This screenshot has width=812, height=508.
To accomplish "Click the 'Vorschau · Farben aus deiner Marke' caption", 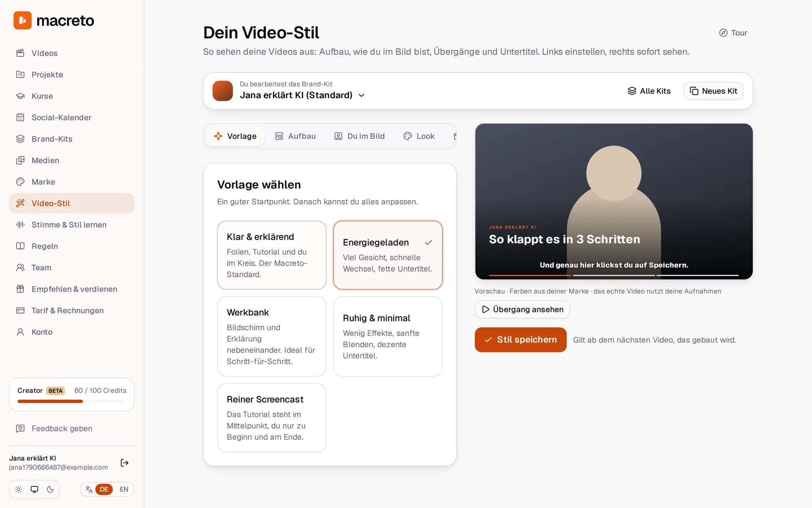I will coord(598,291).
